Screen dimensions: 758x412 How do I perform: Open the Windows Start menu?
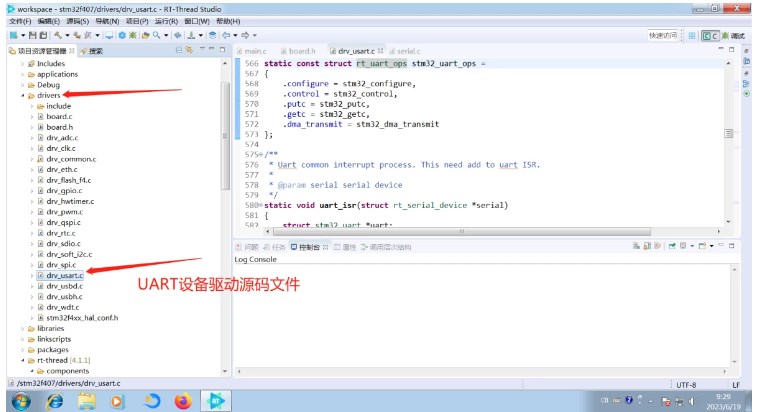tap(21, 401)
